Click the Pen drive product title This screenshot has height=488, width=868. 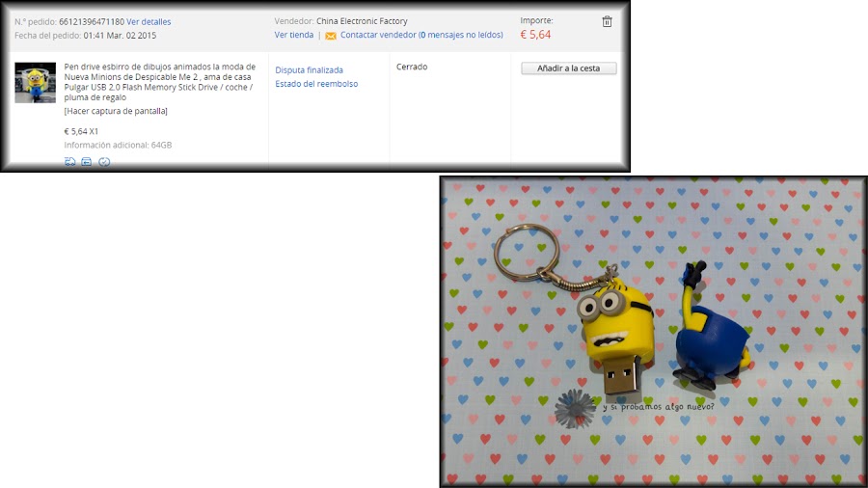point(160,82)
